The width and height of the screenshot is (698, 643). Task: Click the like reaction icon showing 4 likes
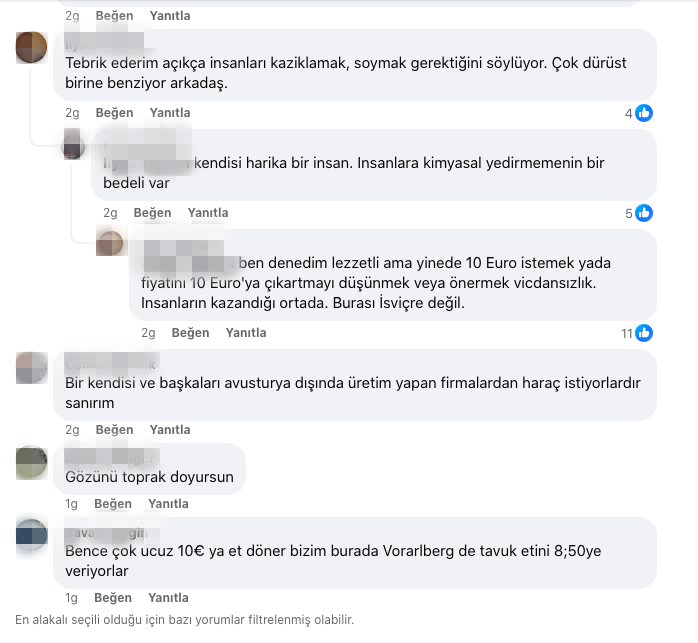(x=644, y=113)
